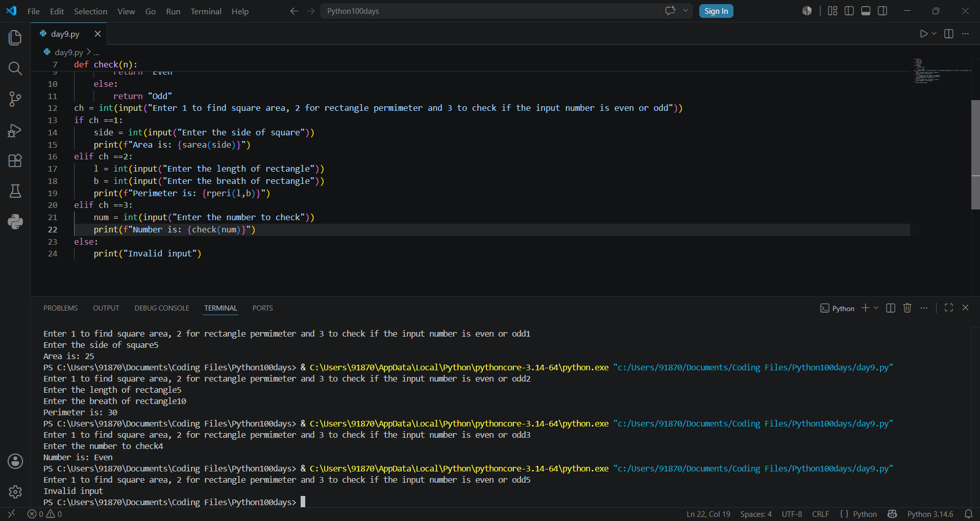The height and width of the screenshot is (521, 980).
Task: Toggle the bottom panel visibility
Action: point(866,11)
